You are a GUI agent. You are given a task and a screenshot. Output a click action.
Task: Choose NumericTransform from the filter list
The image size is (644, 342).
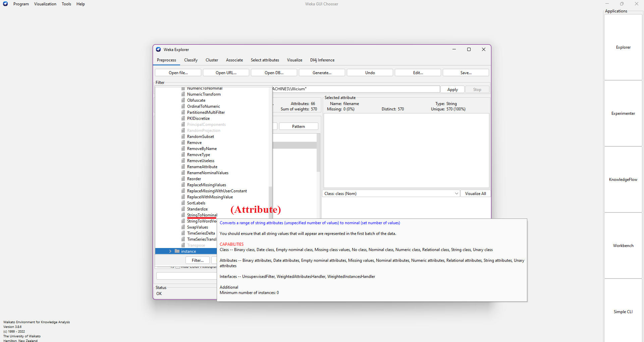click(x=204, y=94)
